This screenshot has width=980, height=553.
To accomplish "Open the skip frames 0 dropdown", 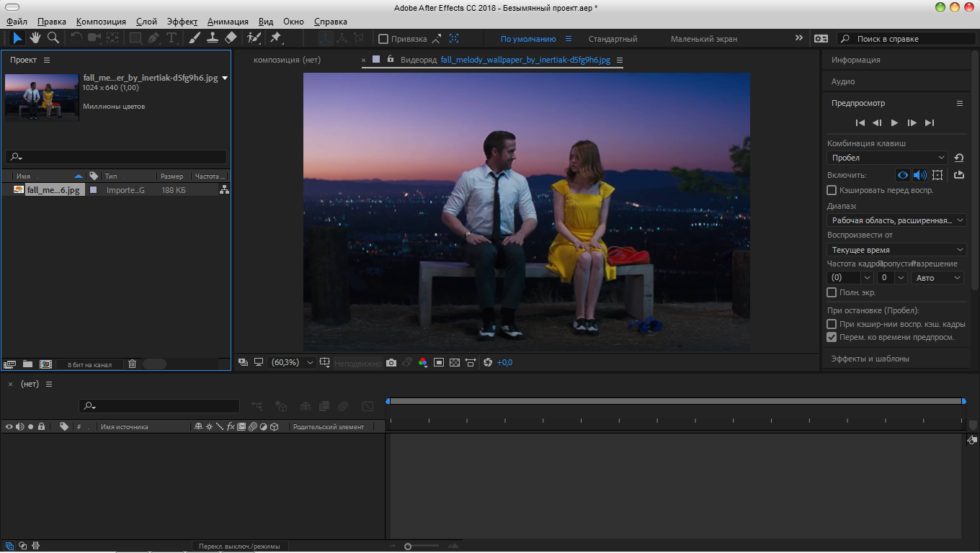I will [x=893, y=277].
